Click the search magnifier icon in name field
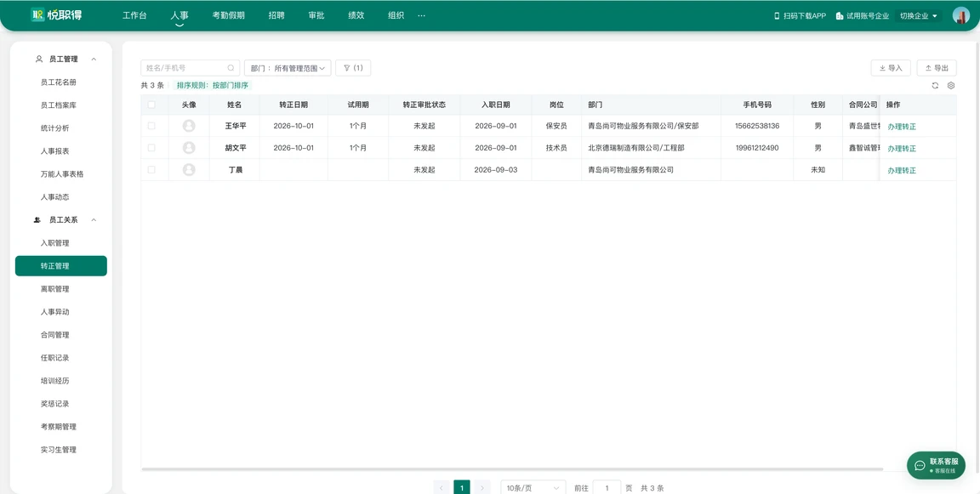Viewport: 980px width, 494px height. 231,67
